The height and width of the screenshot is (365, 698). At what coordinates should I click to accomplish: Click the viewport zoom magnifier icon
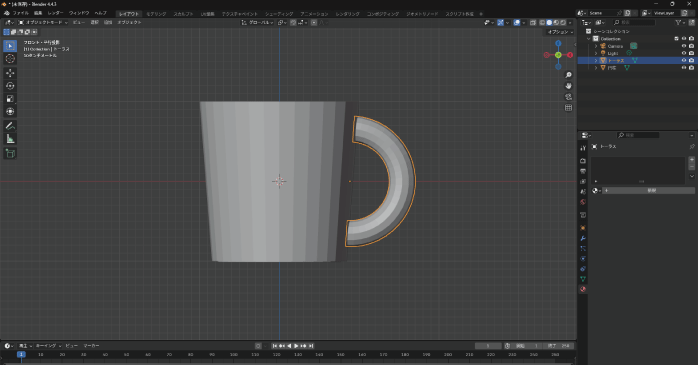[568, 75]
